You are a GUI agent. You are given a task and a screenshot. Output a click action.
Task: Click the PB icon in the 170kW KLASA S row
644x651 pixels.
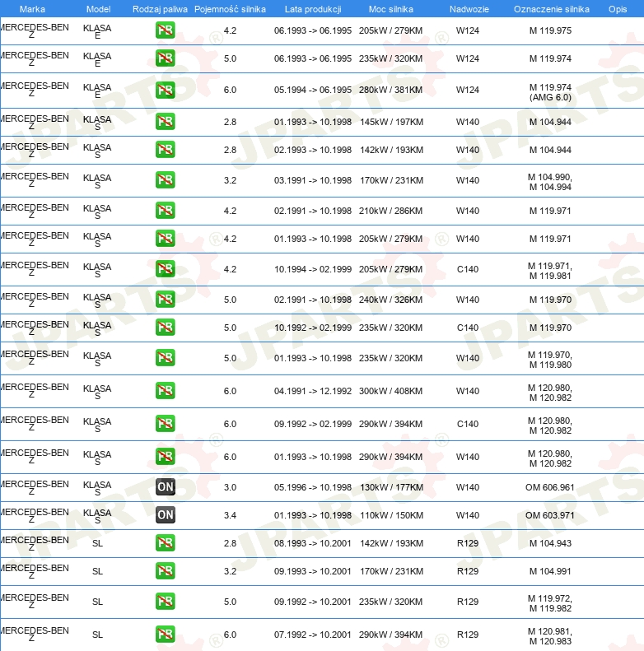(x=165, y=180)
